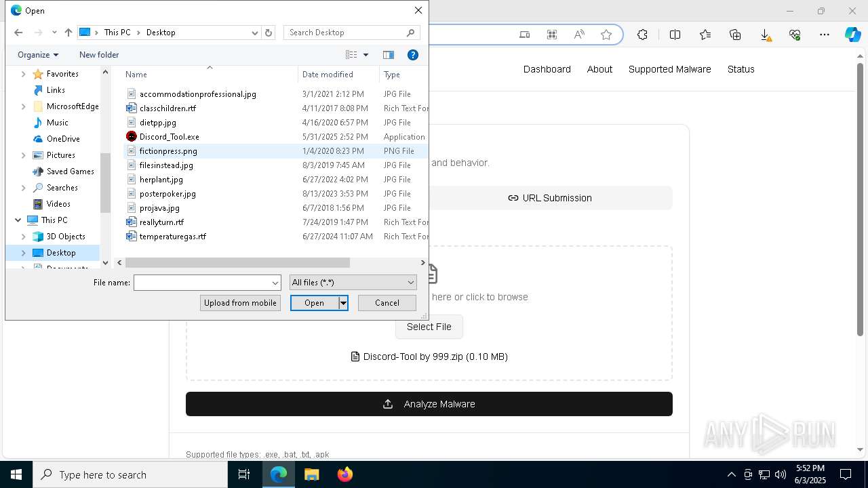Grab the horizontal scrollbar in file list
The height and width of the screenshot is (488, 868).
237,262
